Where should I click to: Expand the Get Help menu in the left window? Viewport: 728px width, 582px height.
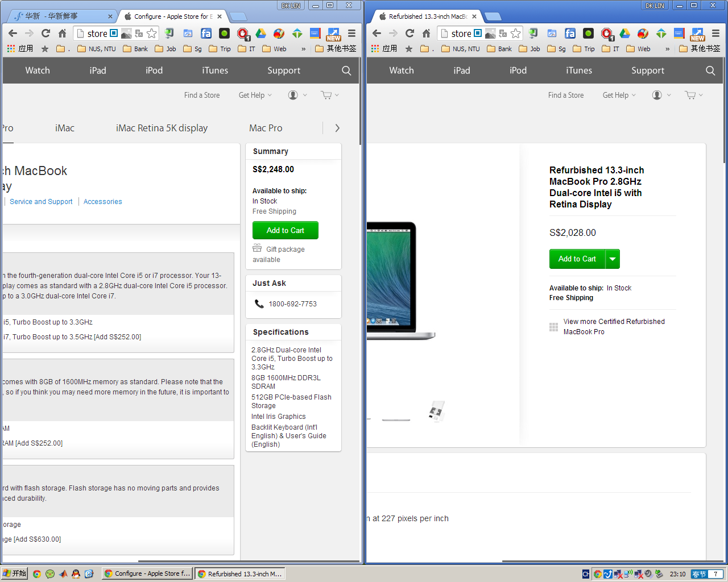255,95
